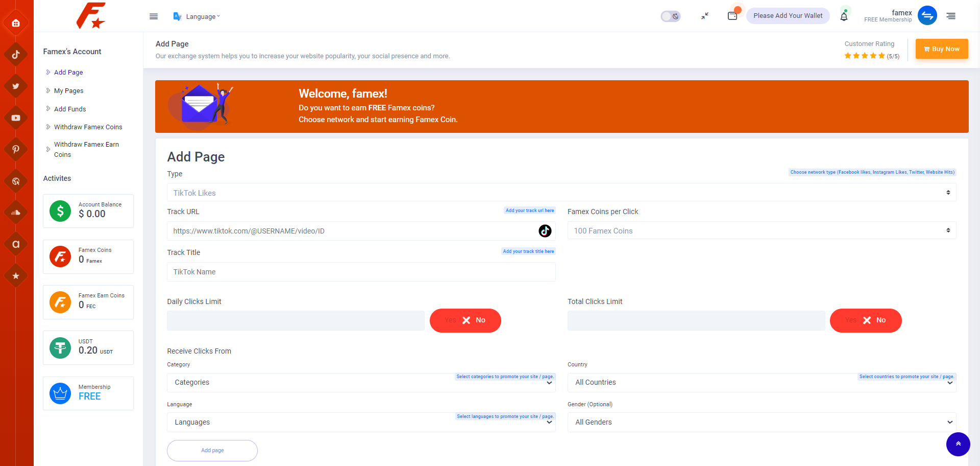Click the 'Select countries to promote' hint
This screenshot has height=466, width=980.
click(906, 377)
